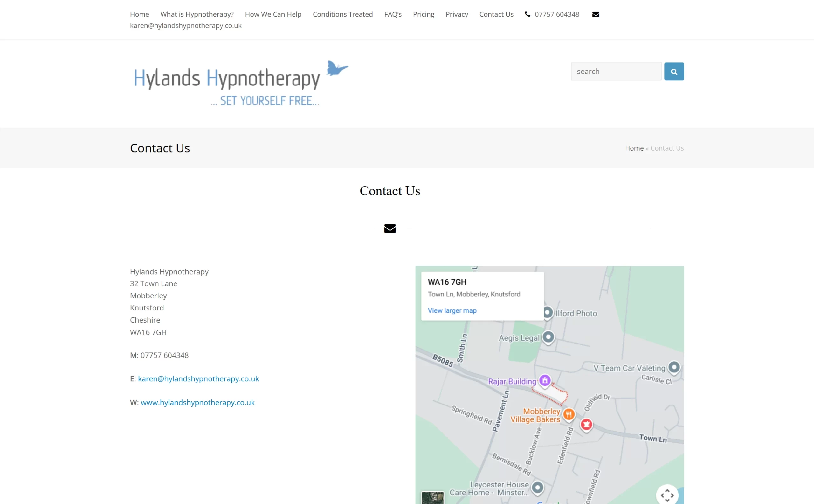This screenshot has width=814, height=504.
Task: Go to What is Hypnotherapy? page
Action: 197,14
